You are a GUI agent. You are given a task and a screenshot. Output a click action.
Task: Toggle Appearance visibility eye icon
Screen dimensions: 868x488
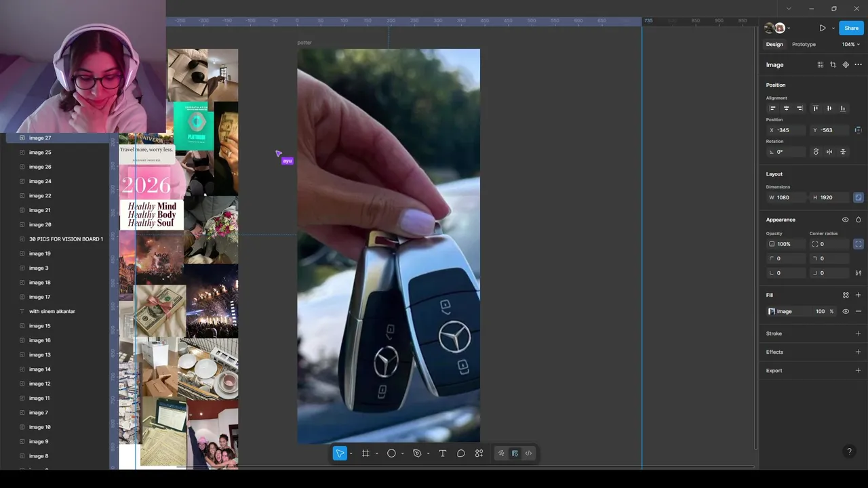coord(845,220)
